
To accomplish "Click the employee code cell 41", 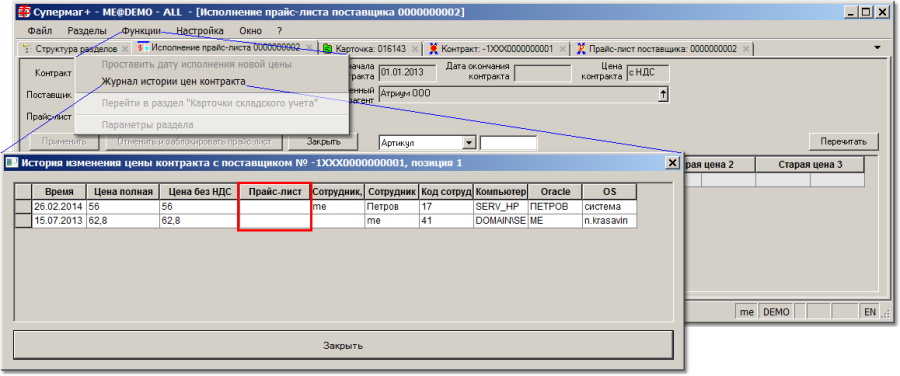I will (446, 220).
